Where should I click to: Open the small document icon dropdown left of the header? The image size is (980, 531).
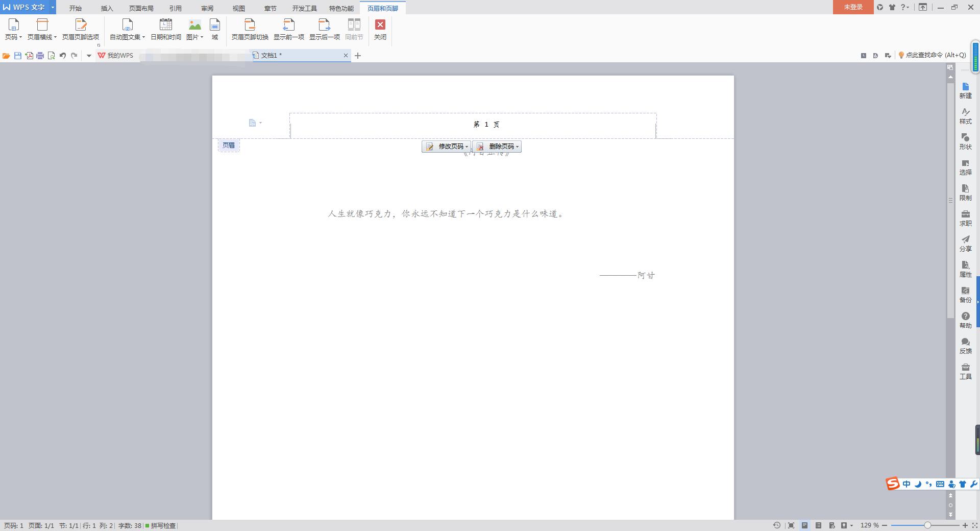coord(255,123)
